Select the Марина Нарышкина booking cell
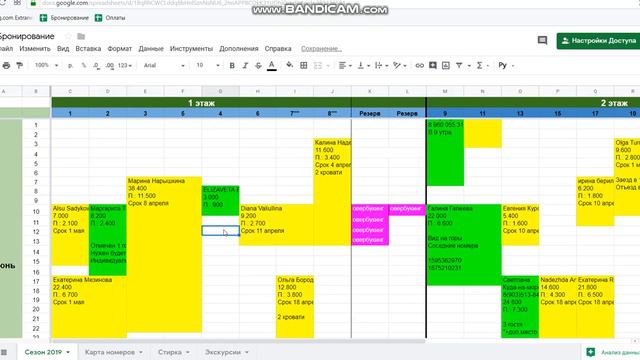 pos(164,254)
